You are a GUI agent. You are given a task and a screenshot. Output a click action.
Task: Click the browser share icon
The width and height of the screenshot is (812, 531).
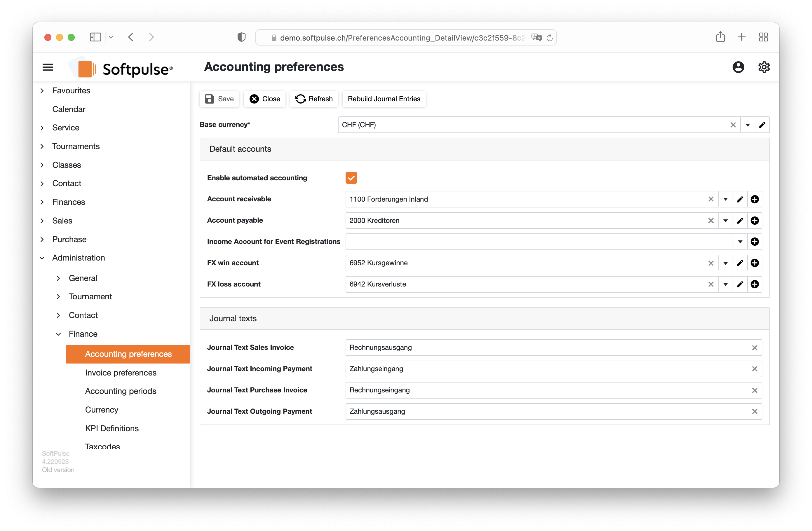pos(720,37)
